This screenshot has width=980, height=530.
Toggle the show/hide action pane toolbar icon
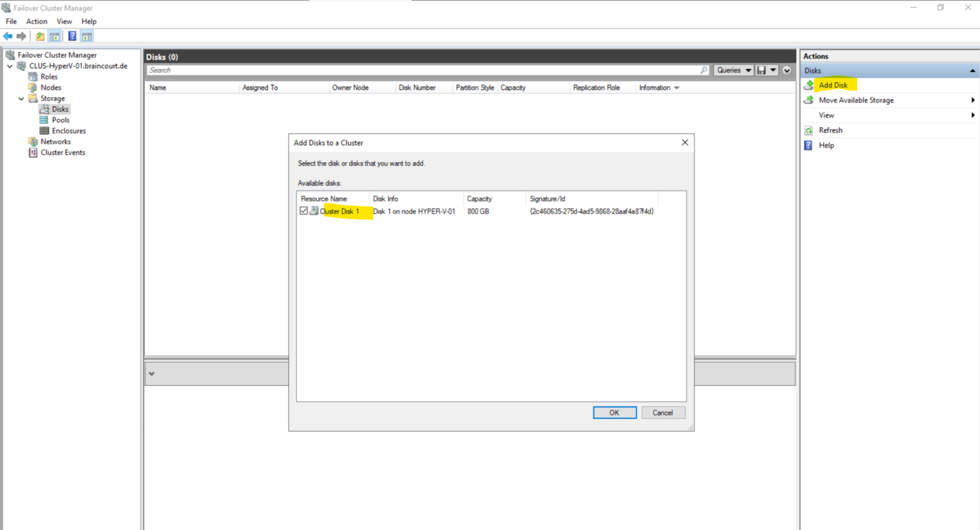pos(86,36)
